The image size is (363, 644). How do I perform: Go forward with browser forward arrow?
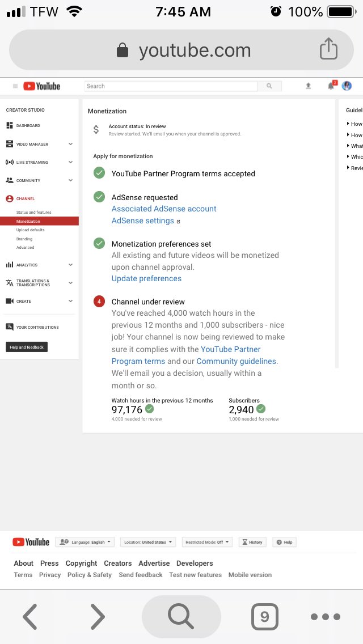tap(98, 616)
